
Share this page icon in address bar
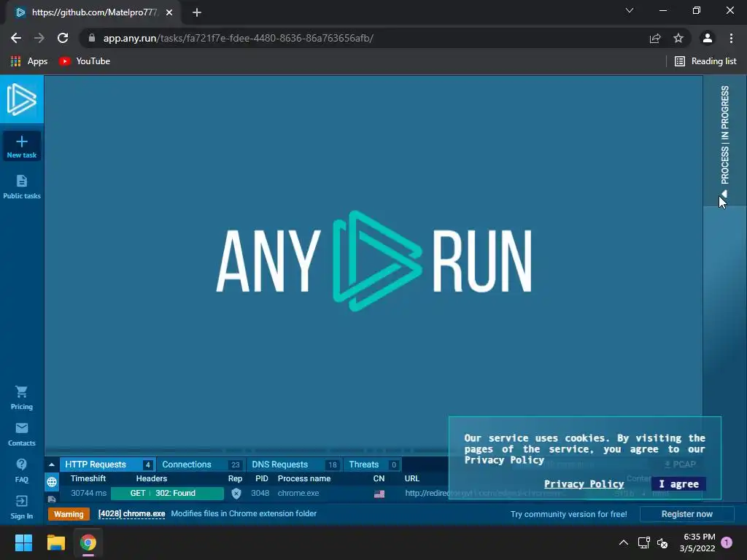655,38
